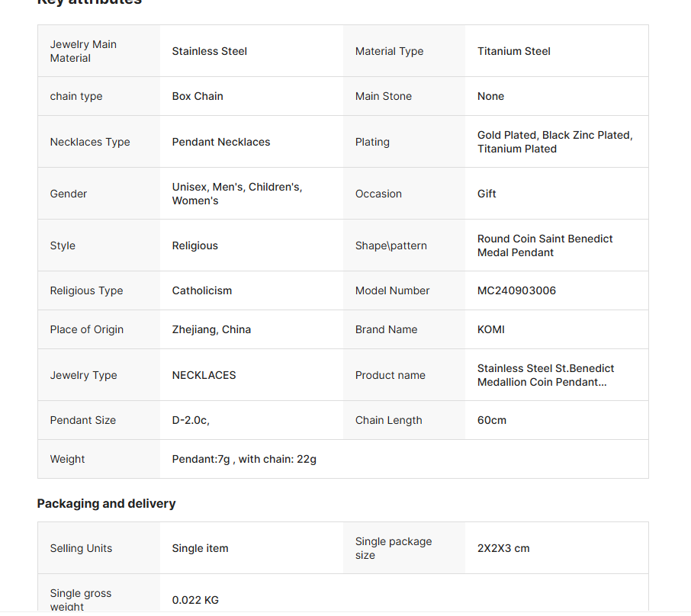Image resolution: width=691 pixels, height=616 pixels.
Task: Click the Box Chain value
Action: point(198,96)
